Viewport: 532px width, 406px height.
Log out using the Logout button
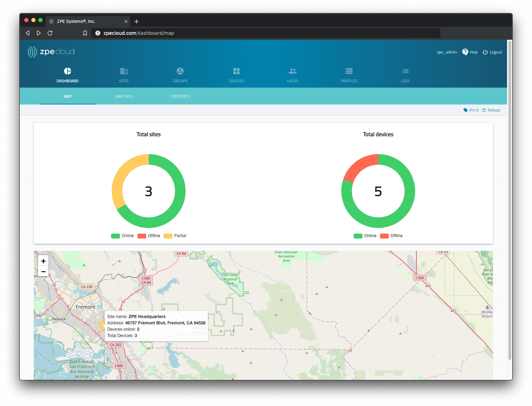492,52
